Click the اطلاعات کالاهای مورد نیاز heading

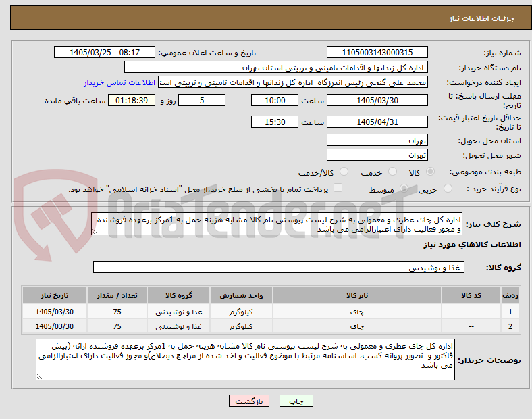click(x=472, y=245)
